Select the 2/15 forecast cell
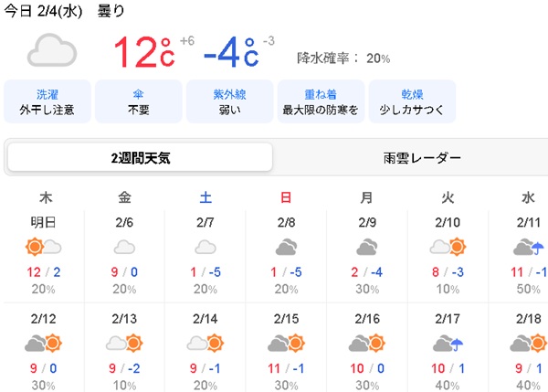 [286, 350]
